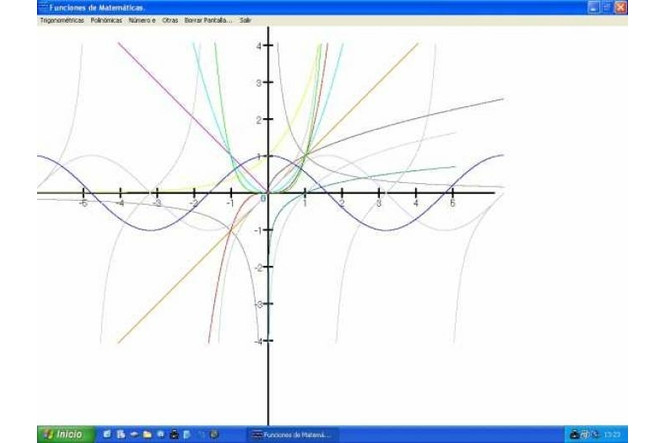The height and width of the screenshot is (443, 664).
Task: Select the Funciones de Matemá... taskbar button
Action: point(293,434)
